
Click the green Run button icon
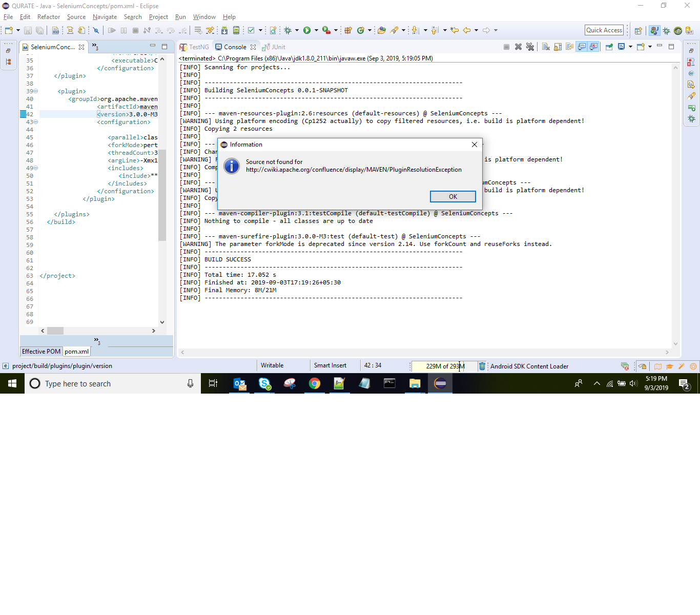307,31
